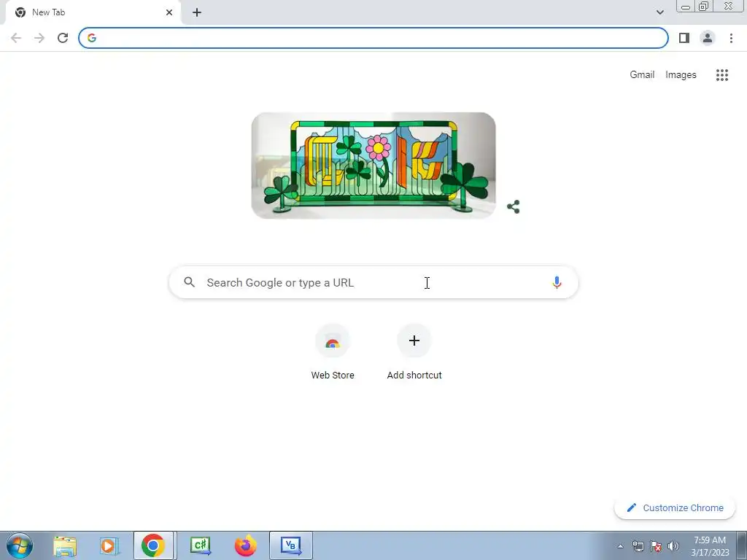Select the New Tab tab
The image size is (747, 560).
(93, 12)
